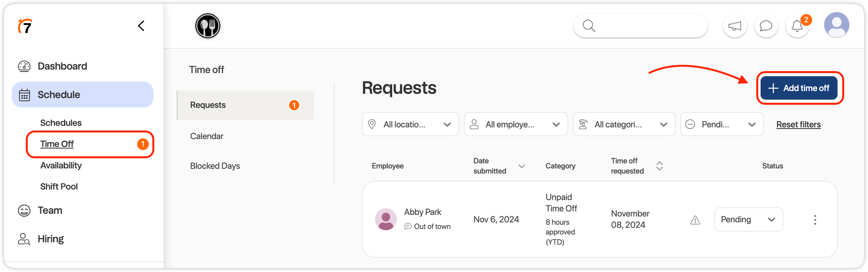Expand the All locations filter dropdown
Image resolution: width=868 pixels, height=272 pixels.
[410, 124]
